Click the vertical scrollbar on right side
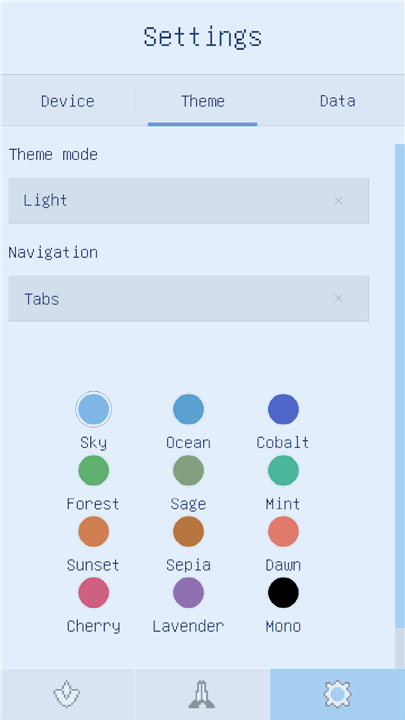The height and width of the screenshot is (720, 405). pyautogui.click(x=400, y=386)
